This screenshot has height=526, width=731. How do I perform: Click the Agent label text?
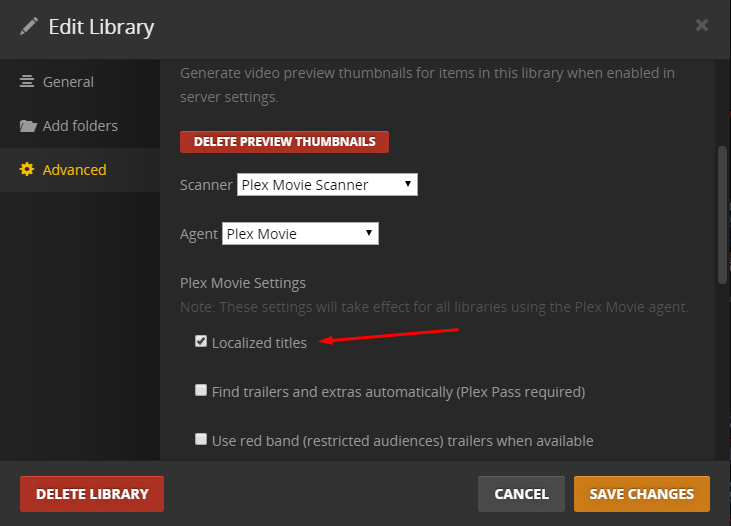pos(199,234)
